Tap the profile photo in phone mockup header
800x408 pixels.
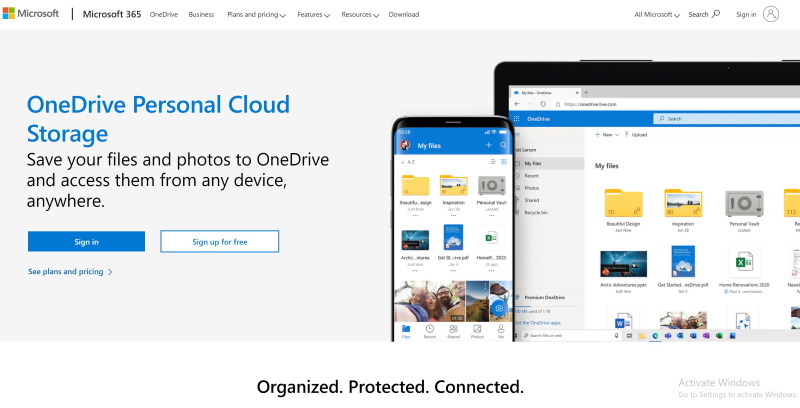coord(405,145)
